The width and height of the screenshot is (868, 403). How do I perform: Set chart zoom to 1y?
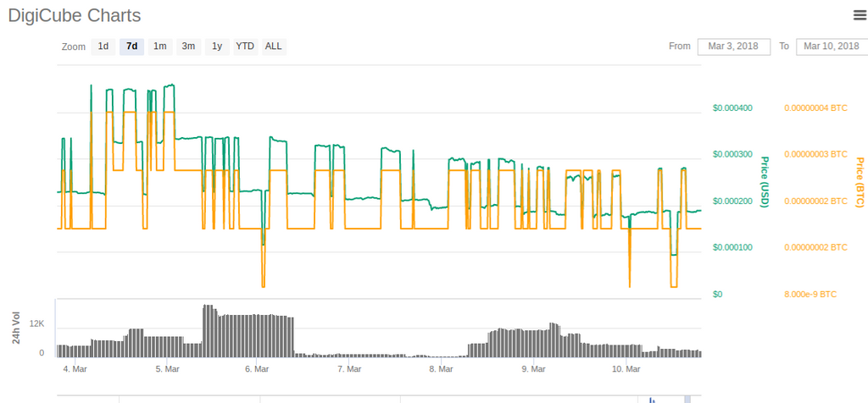point(217,47)
